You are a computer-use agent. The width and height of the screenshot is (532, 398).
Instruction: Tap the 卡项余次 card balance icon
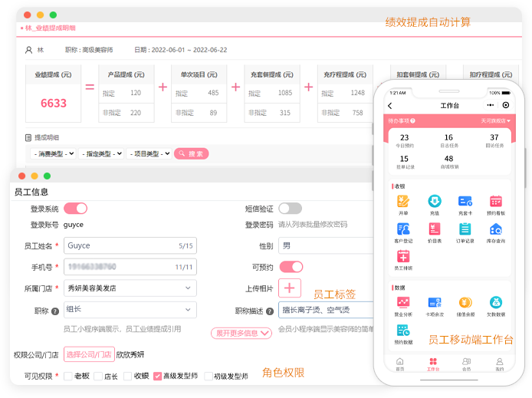point(435,302)
